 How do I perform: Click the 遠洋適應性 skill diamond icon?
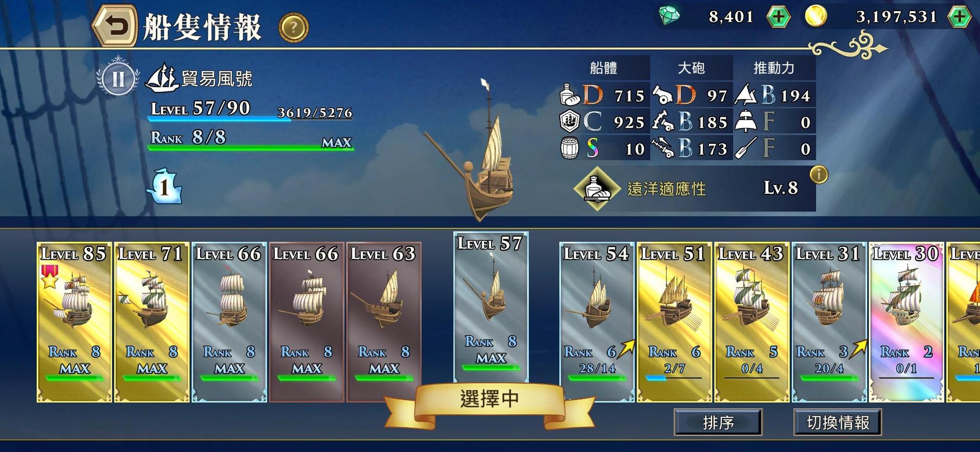(598, 189)
